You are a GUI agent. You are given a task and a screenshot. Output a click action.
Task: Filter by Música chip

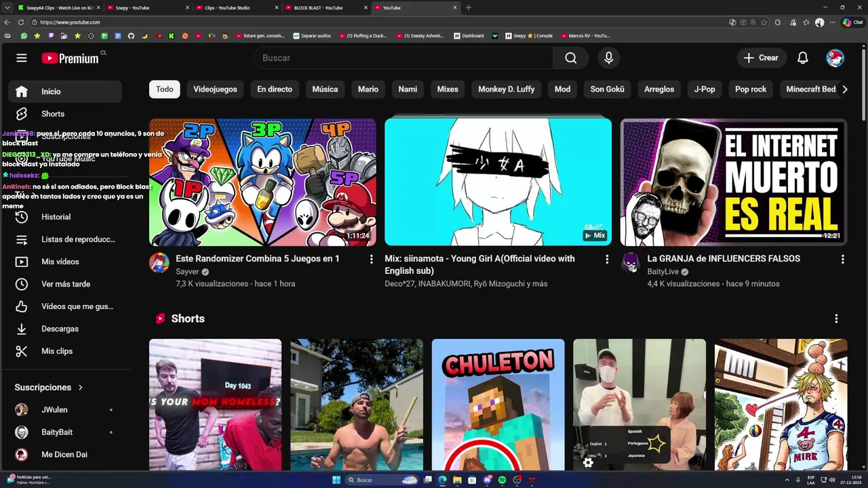(x=325, y=89)
